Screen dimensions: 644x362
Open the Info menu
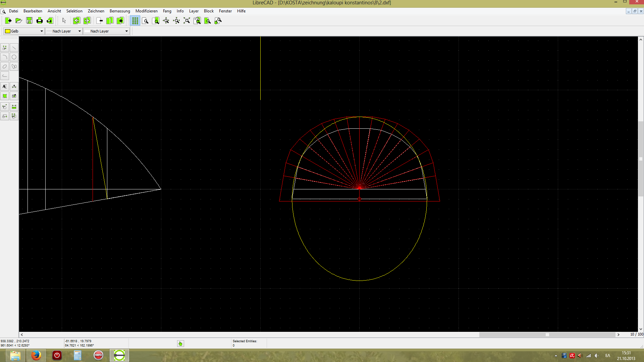pyautogui.click(x=180, y=11)
